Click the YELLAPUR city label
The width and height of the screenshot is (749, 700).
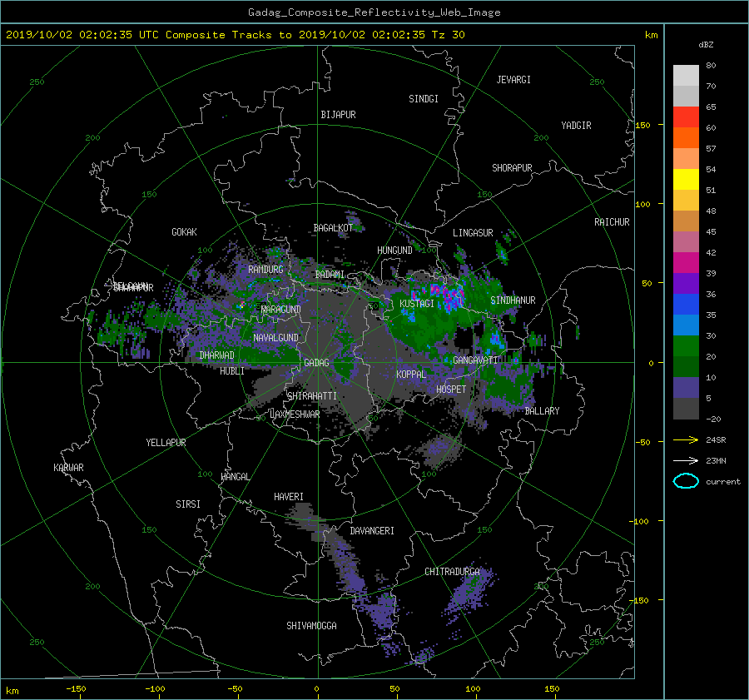(166, 443)
